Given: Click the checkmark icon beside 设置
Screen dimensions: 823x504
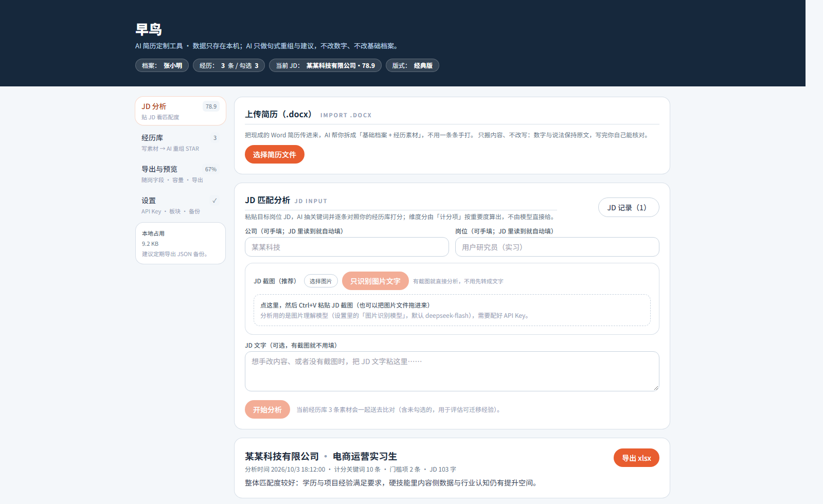Looking at the screenshot, I should (x=214, y=201).
